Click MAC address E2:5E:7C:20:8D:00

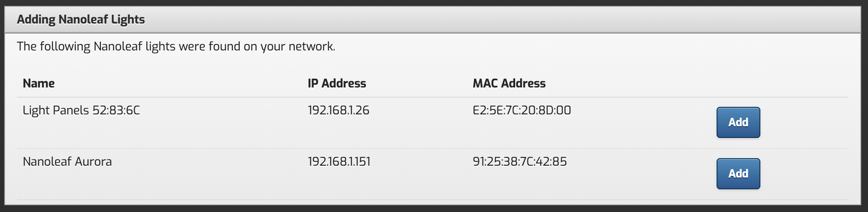[522, 110]
